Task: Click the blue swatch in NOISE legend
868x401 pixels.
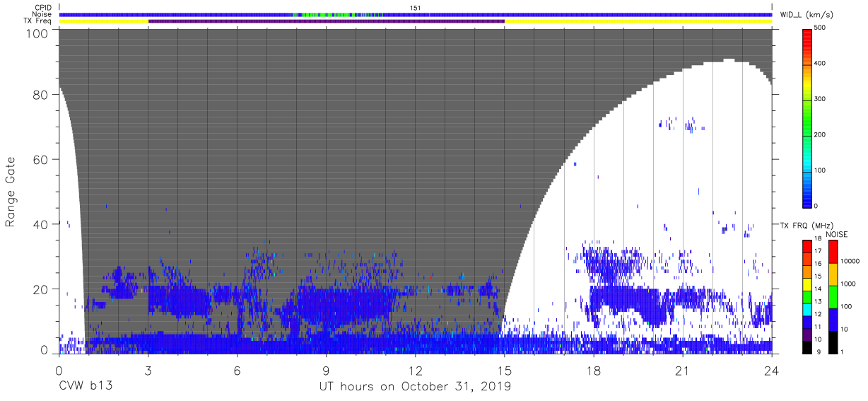Action: (x=832, y=319)
